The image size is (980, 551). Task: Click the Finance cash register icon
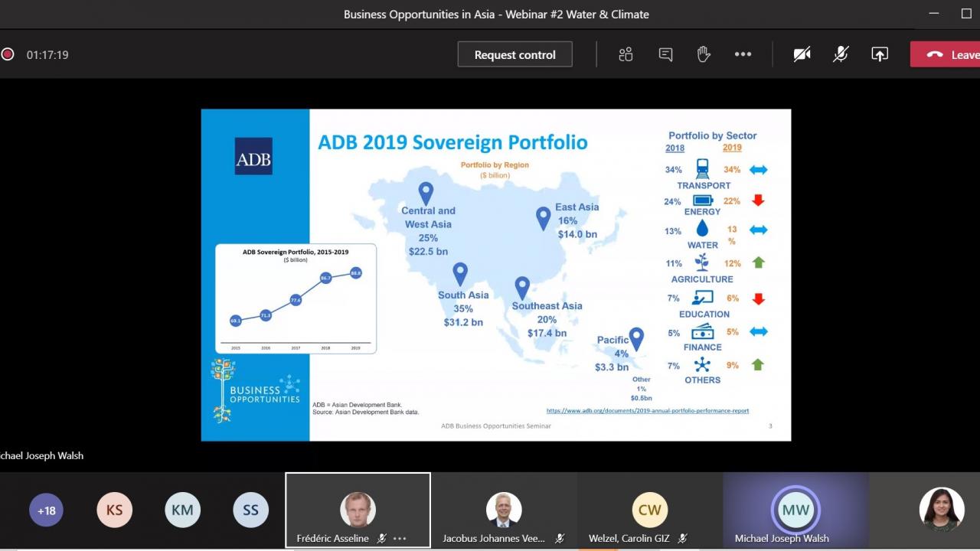click(702, 331)
